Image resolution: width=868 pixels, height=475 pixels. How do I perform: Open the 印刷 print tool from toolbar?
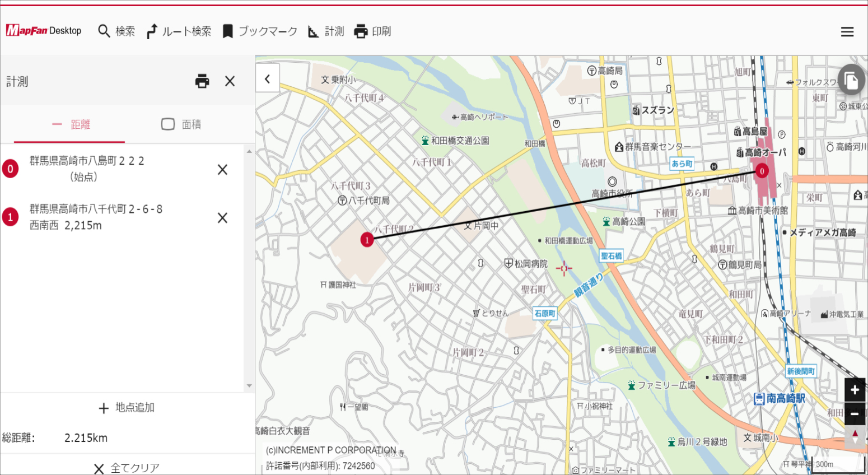click(371, 31)
